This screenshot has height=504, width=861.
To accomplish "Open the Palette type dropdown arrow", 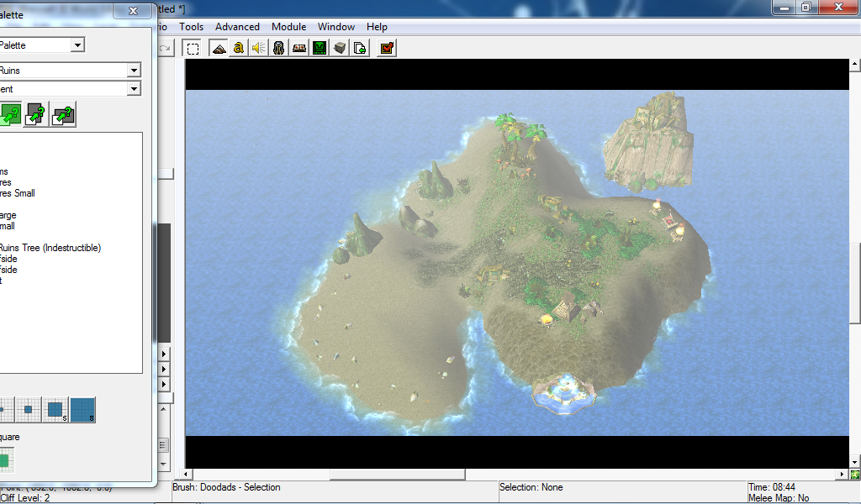I will click(78, 45).
